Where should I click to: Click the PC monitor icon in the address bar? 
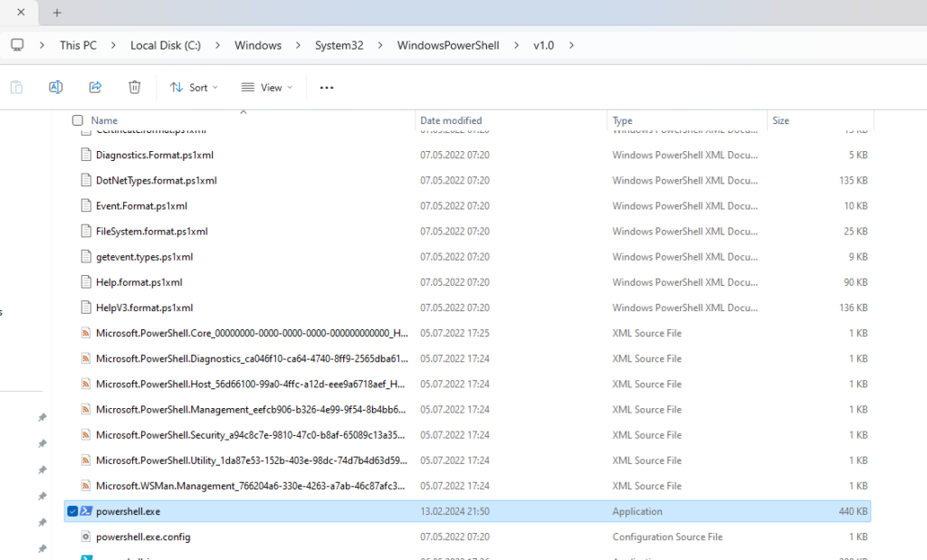[x=17, y=45]
